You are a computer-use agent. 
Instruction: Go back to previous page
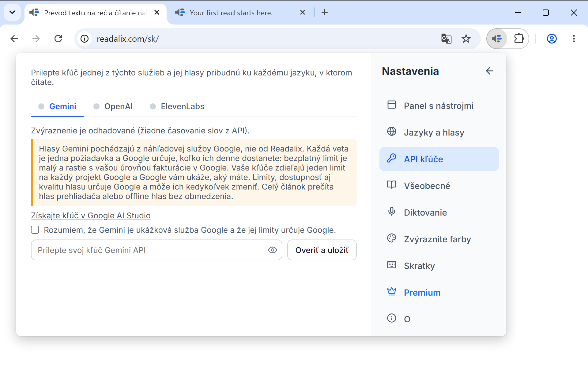[x=14, y=39]
